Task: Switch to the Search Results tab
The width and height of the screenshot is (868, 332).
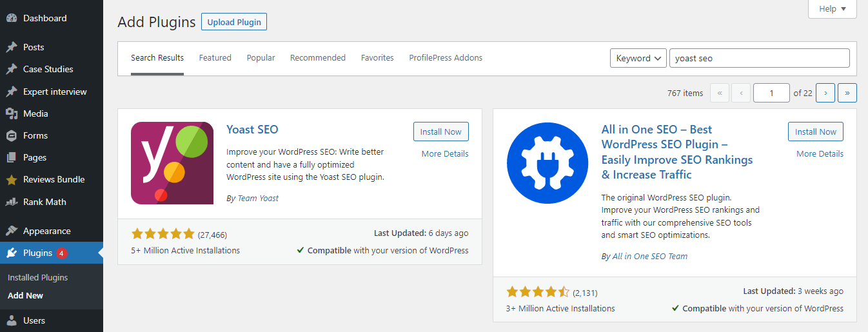Action: (157, 58)
